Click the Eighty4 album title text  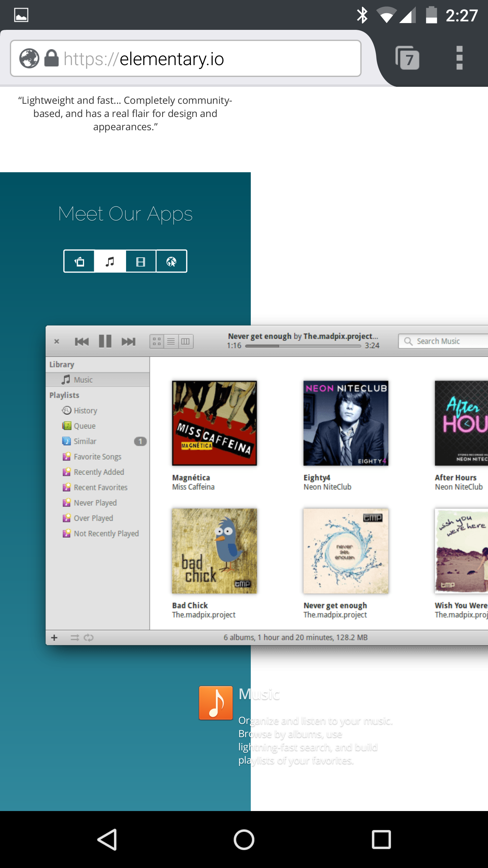pos(317,478)
